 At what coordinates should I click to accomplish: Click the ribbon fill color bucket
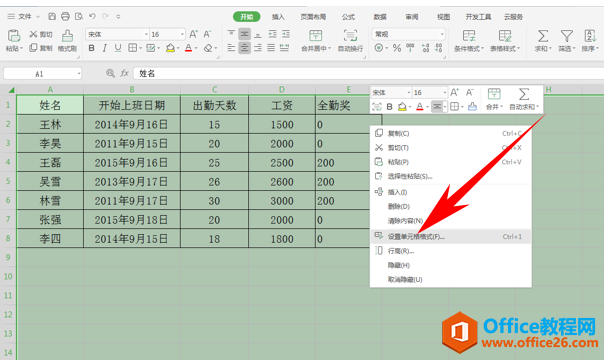click(170, 48)
